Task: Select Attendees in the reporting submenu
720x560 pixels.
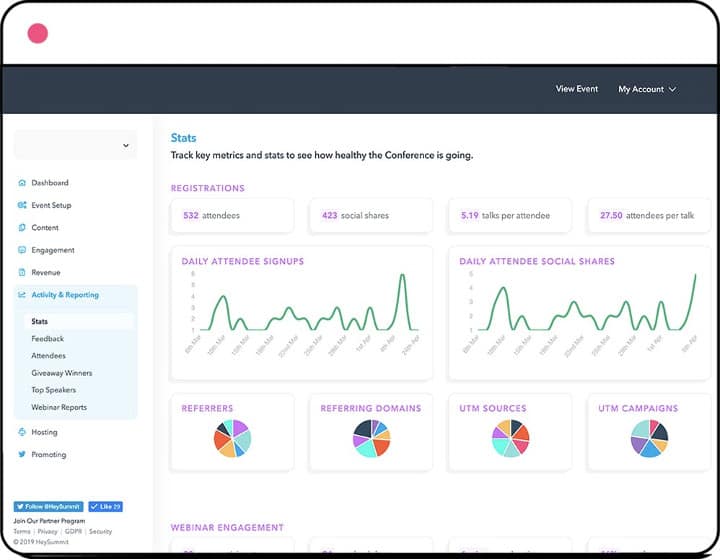Action: [x=48, y=356]
